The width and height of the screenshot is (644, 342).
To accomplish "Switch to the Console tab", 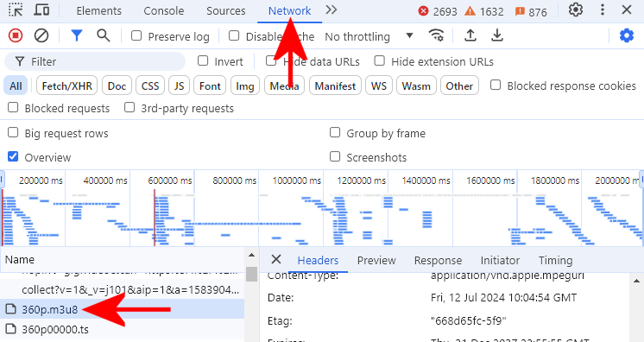I will tap(163, 10).
